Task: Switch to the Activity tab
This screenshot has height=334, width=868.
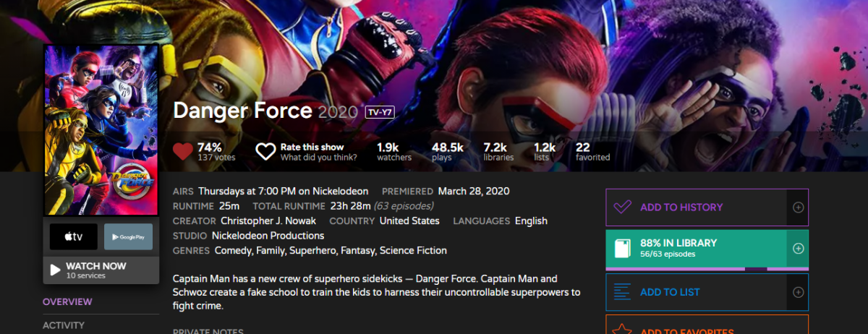Action: (64, 325)
